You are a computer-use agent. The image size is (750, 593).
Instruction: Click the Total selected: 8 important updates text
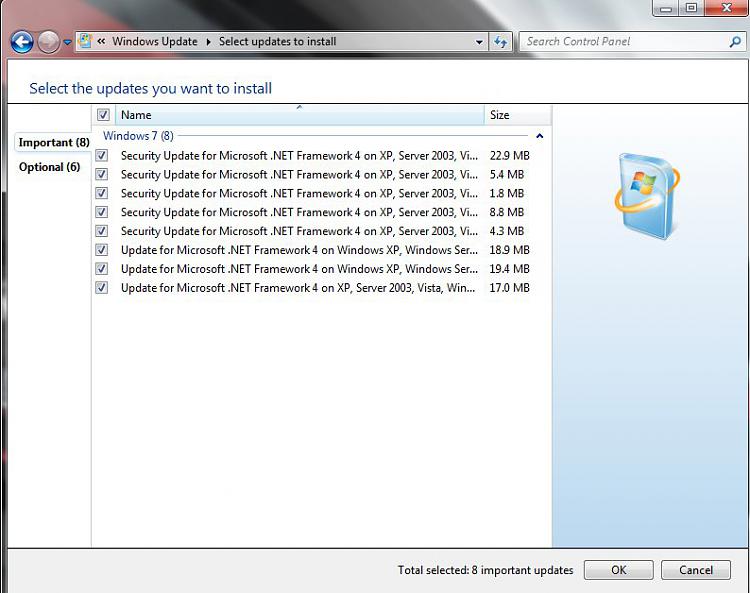click(x=485, y=570)
